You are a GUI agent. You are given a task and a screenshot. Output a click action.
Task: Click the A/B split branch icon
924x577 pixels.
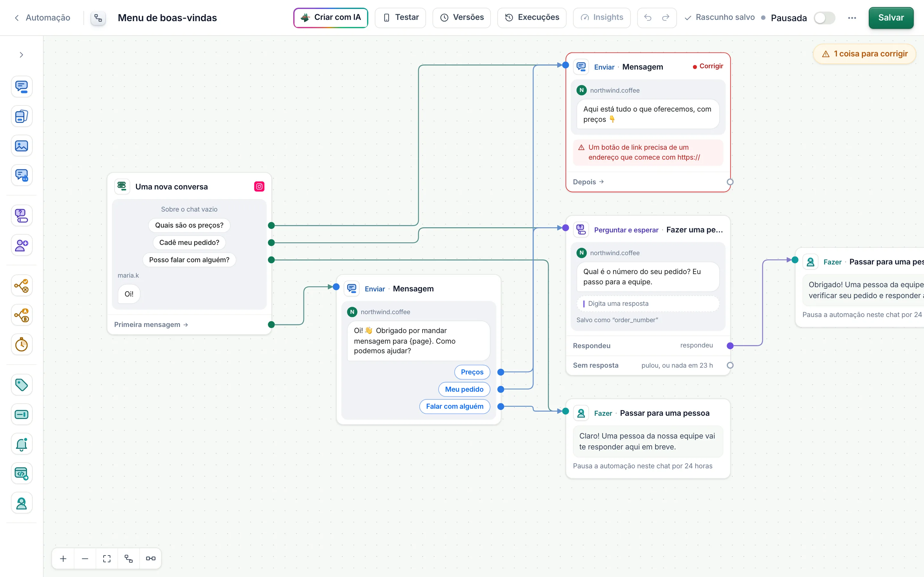point(21,315)
